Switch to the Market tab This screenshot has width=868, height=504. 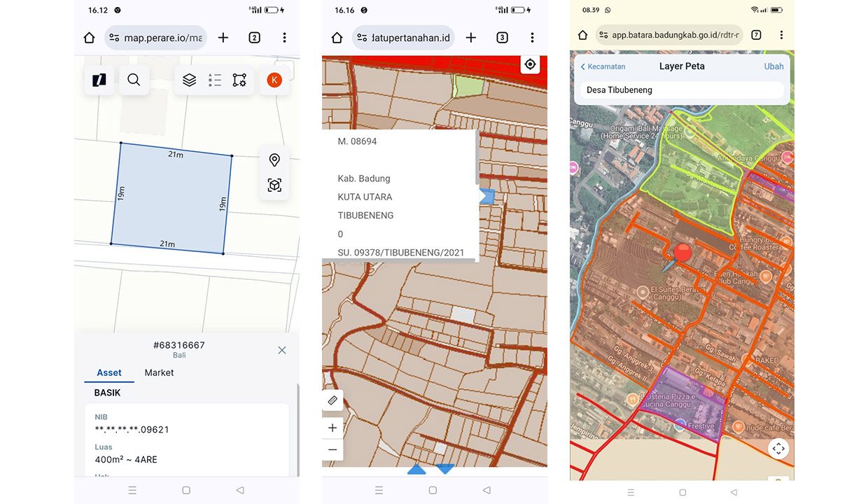[159, 372]
